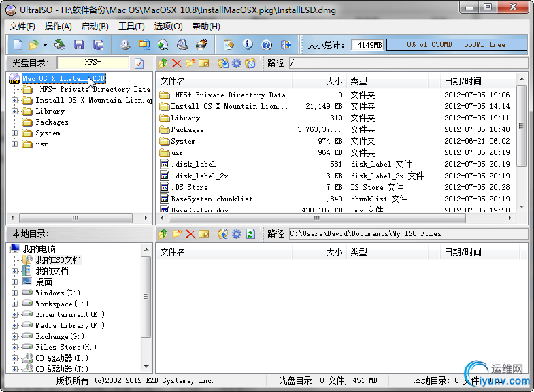Sort disc files by 大小 column header
Image resolution: width=534 pixels, height=392 pixels.
coord(319,81)
